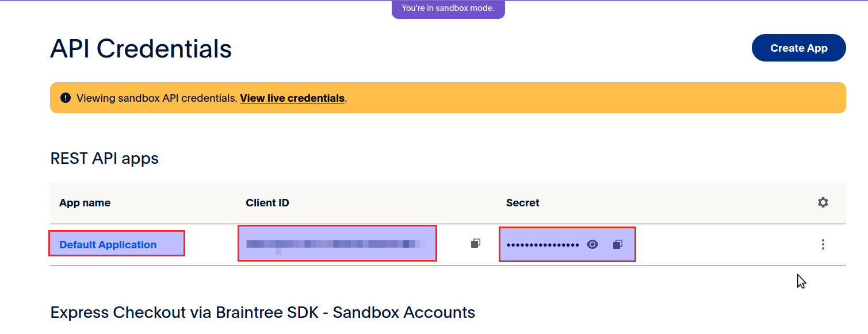
Task: Click the Express Checkout via Braintree heading
Action: click(263, 313)
